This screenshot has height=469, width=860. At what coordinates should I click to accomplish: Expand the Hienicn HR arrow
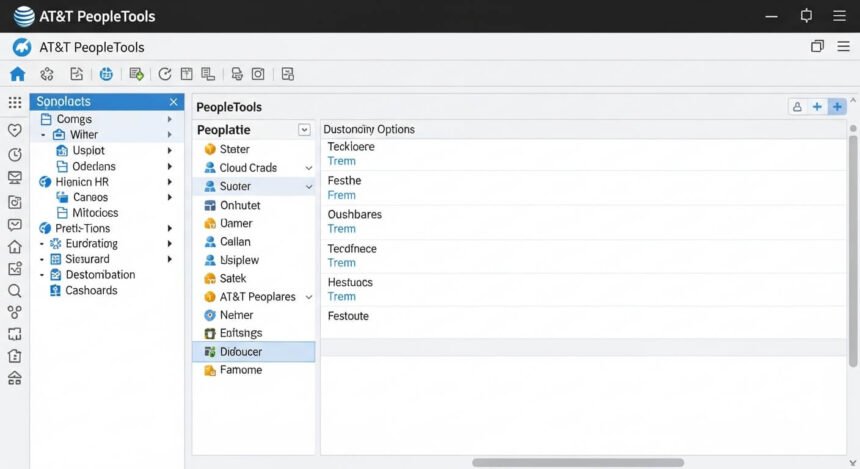pyautogui.click(x=170, y=182)
